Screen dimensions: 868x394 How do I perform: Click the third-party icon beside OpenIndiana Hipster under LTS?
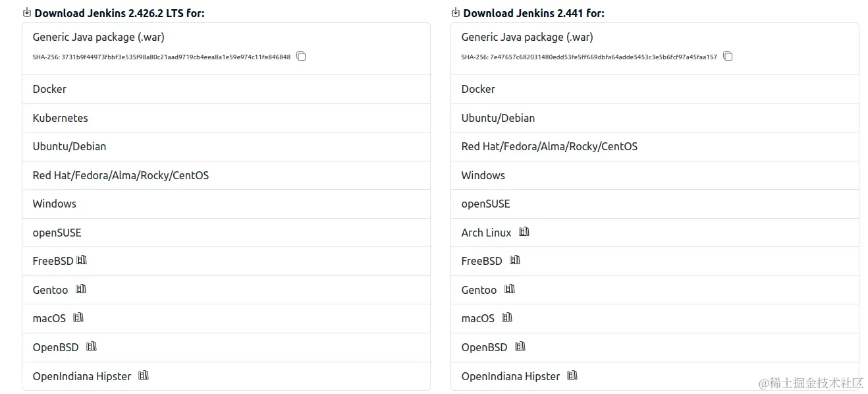tap(144, 375)
